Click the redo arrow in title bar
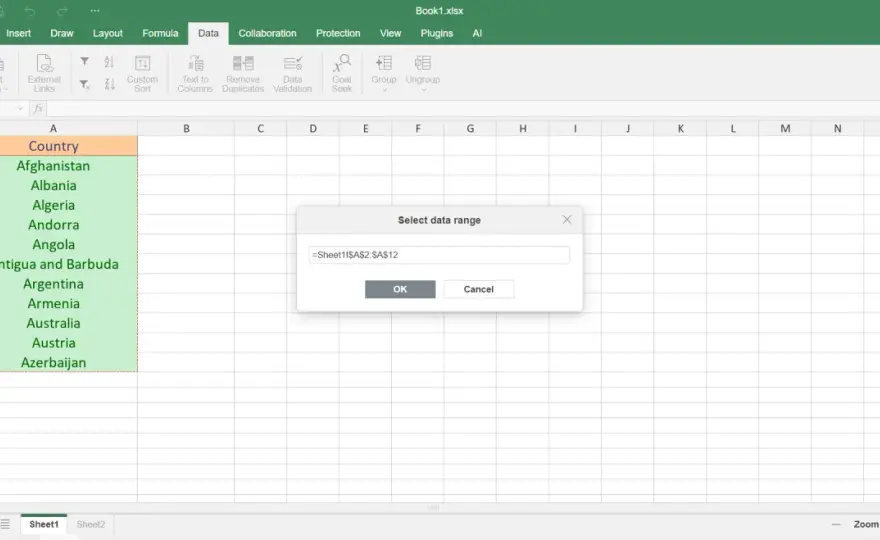The image size is (880, 540). pos(62,11)
